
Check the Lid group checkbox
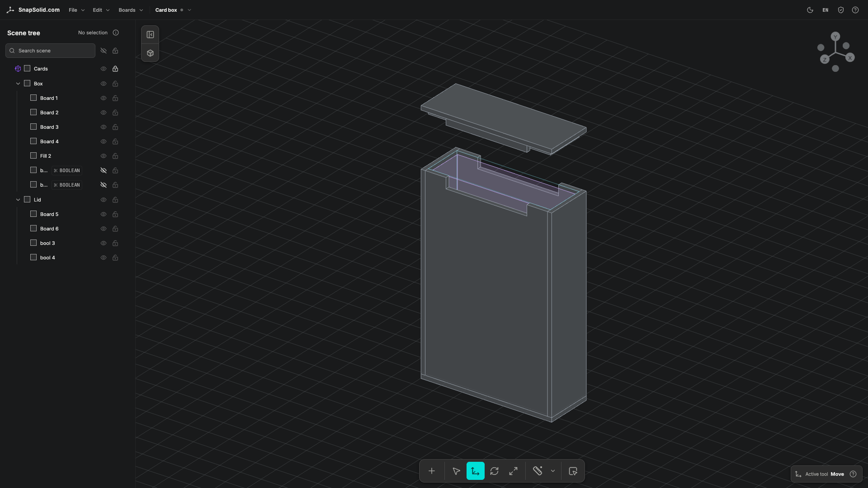(27, 199)
